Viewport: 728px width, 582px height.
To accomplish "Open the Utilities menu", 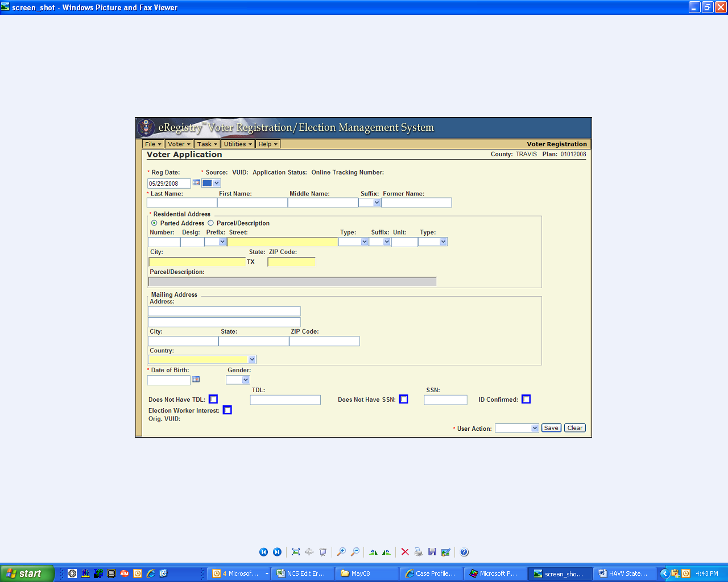I will point(238,144).
